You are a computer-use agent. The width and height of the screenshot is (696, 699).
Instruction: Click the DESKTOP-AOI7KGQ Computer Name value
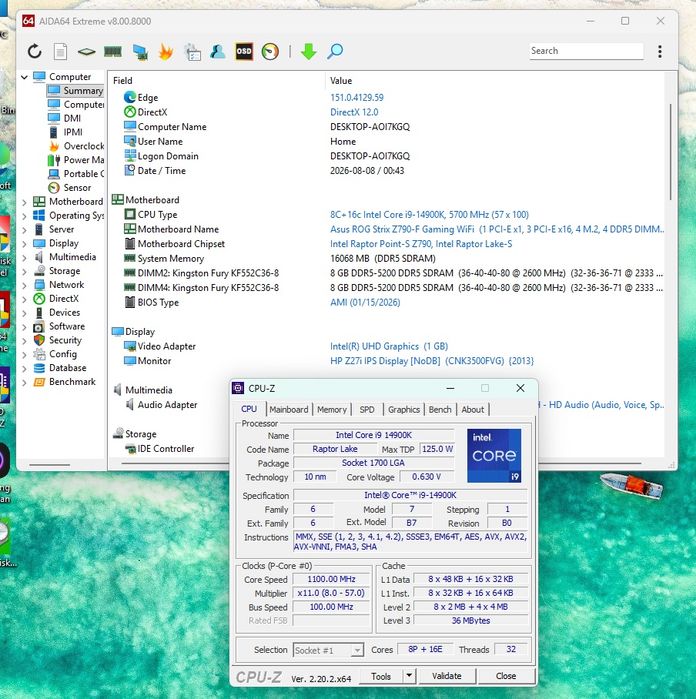click(370, 127)
